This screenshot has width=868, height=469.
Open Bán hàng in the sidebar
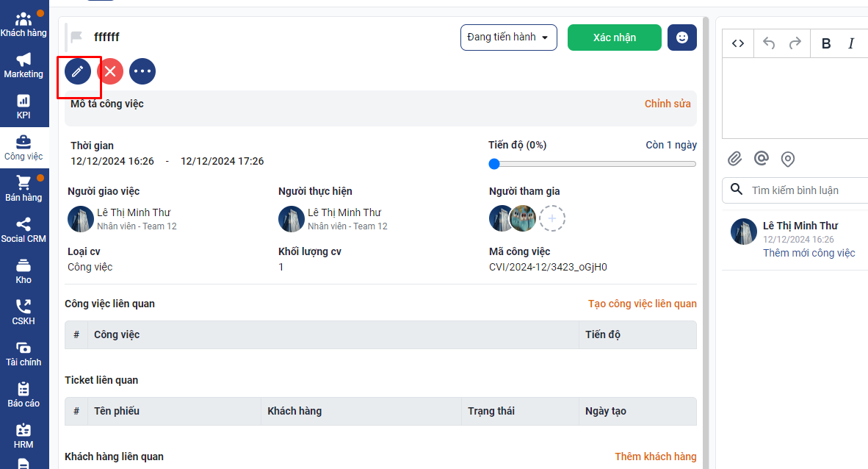23,189
